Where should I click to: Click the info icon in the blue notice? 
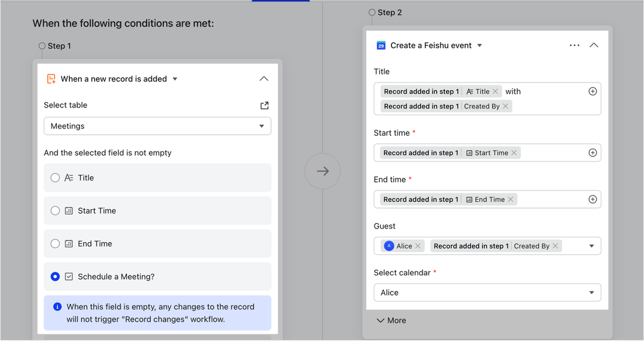tap(58, 307)
